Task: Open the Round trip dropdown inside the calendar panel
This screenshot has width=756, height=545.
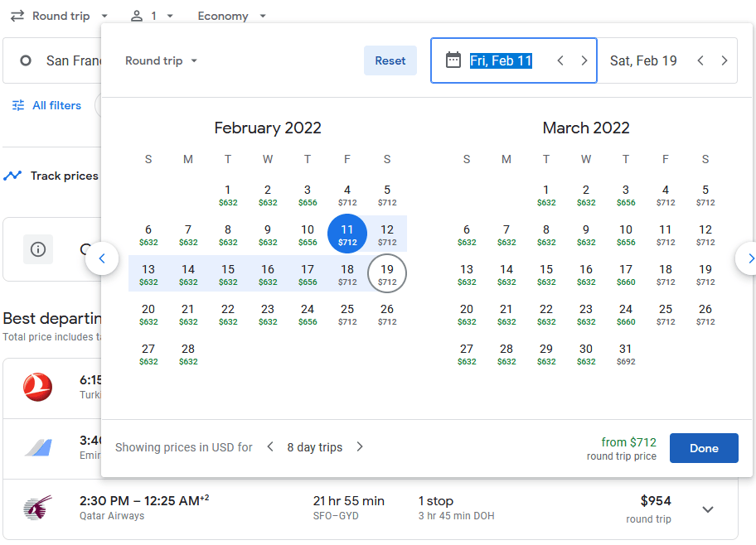Action: (161, 60)
